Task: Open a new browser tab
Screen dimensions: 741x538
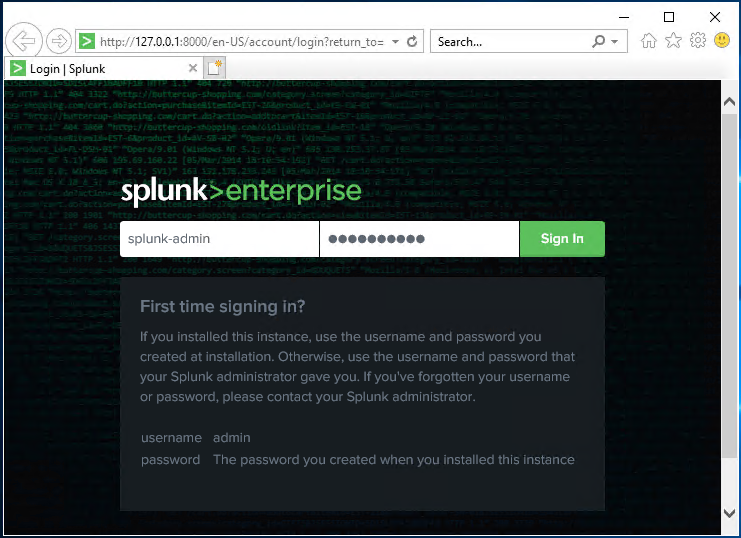Action: click(215, 68)
